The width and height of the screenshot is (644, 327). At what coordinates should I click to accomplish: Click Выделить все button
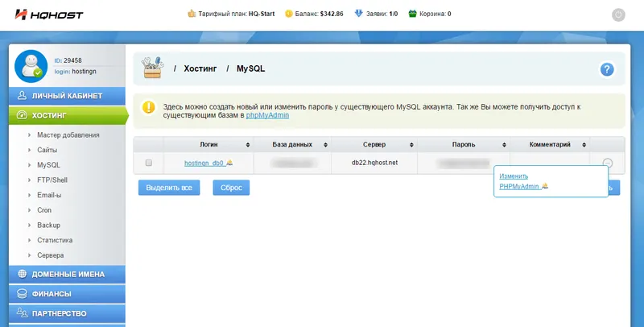click(169, 188)
